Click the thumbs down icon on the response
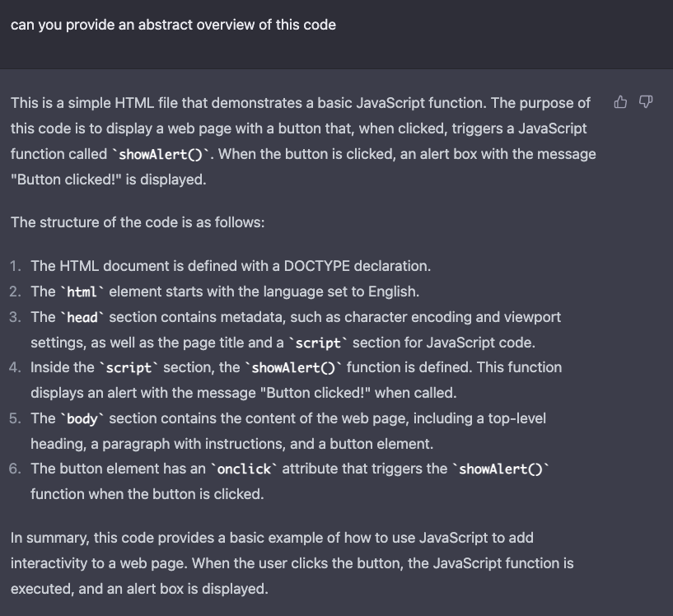The height and width of the screenshot is (616, 673). pos(646,102)
